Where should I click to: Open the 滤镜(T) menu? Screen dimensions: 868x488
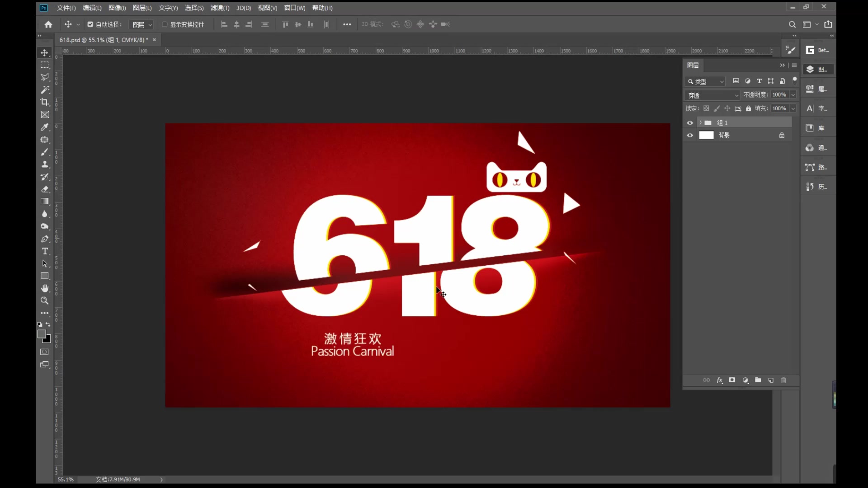click(x=220, y=8)
